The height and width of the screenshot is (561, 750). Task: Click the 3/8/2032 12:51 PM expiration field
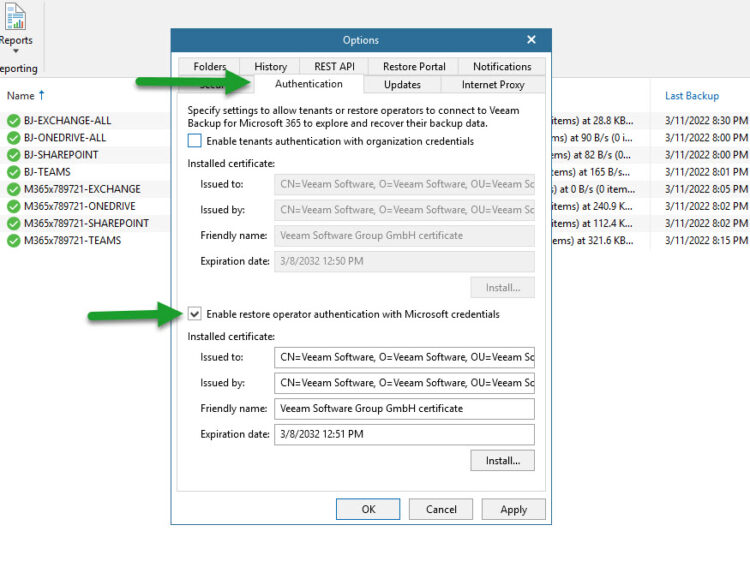(x=404, y=434)
